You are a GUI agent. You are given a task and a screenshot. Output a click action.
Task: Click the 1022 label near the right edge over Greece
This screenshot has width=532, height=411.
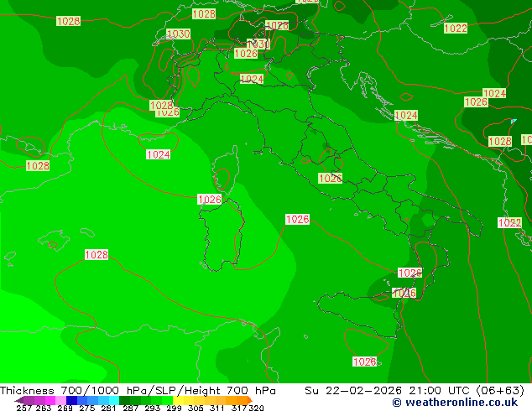pos(509,223)
